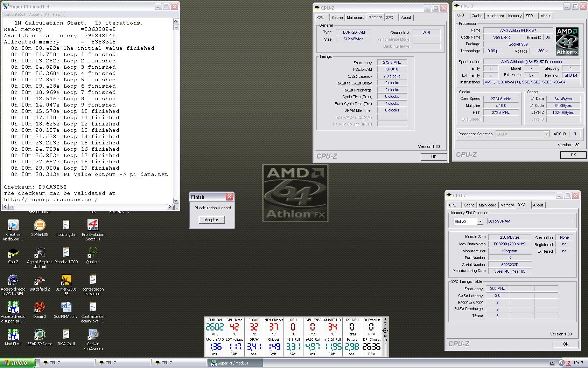Click Aceptar in the Finish dialog
This screenshot has height=368, width=588.
coord(211,220)
